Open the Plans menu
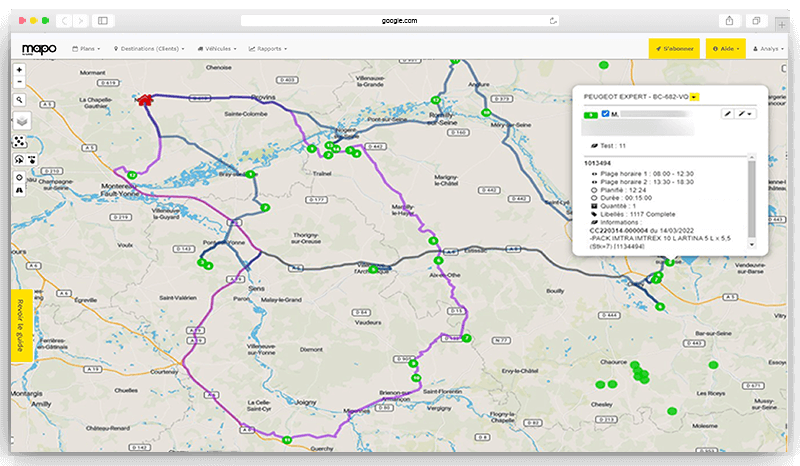Viewport: 800px width, 466px height. 88,48
